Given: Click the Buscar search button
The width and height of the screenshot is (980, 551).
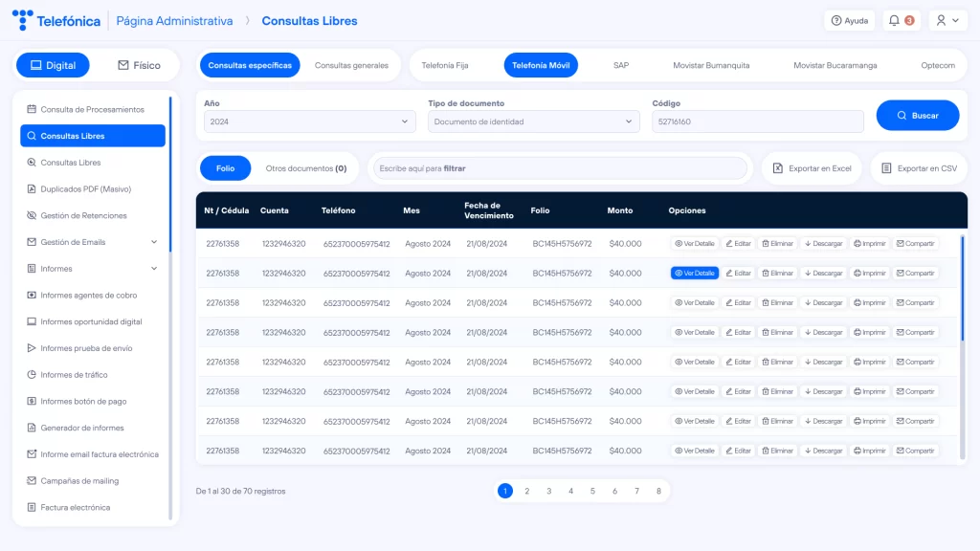Looking at the screenshot, I should pyautogui.click(x=917, y=116).
